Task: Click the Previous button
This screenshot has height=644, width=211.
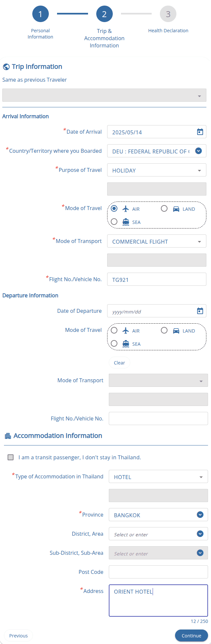Action: click(18, 636)
